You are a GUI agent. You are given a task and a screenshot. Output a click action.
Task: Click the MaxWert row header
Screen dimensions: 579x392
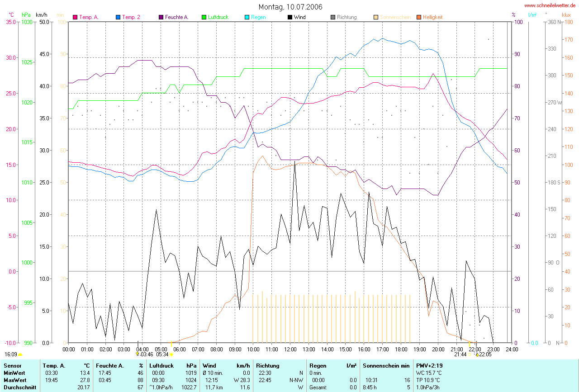(15, 380)
